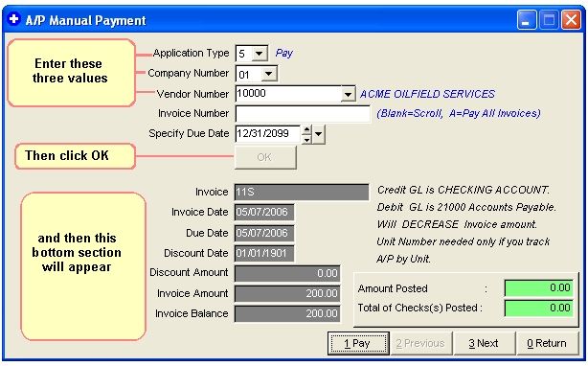Click Debit GL is 21000 Accounts Payable text

coord(466,207)
